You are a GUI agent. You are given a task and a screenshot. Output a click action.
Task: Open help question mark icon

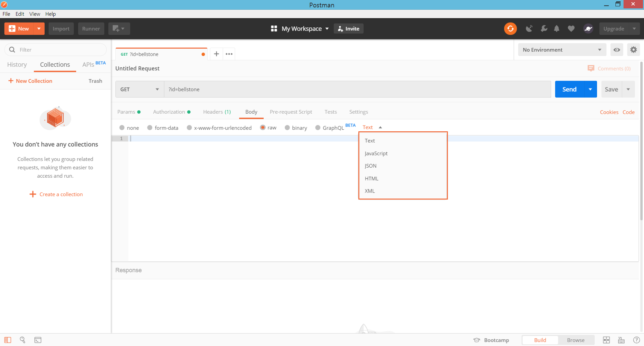point(636,340)
